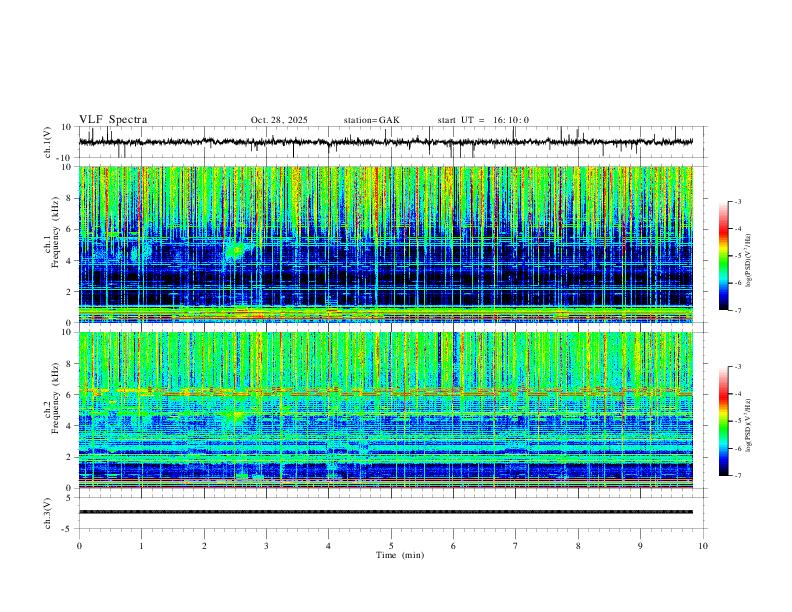
Task: Click the "4" kHz tick on ch.1 spectrogram
Action: (x=70, y=261)
